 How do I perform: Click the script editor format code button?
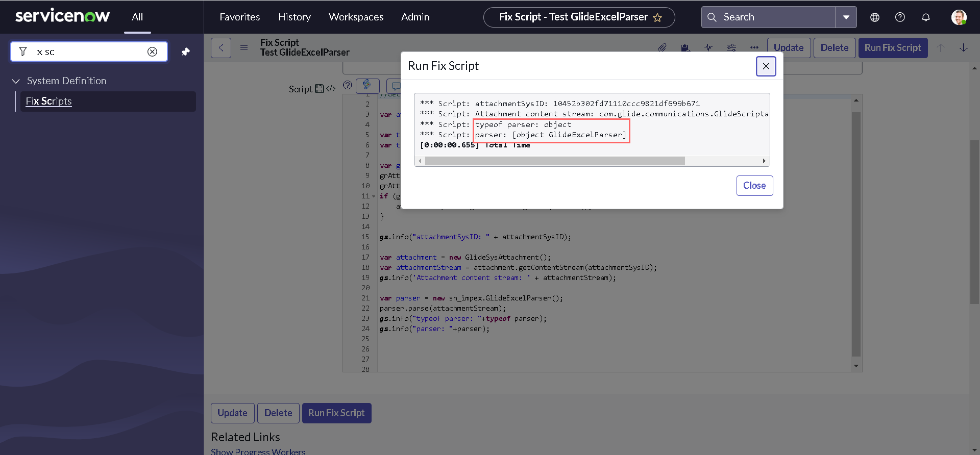(x=367, y=85)
